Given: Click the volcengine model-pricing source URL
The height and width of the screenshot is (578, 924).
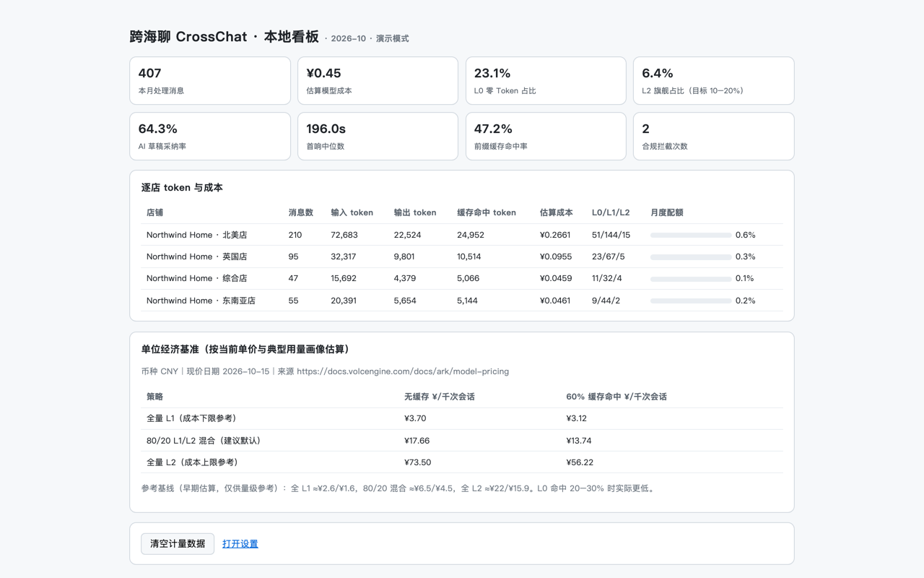Looking at the screenshot, I should coord(403,371).
